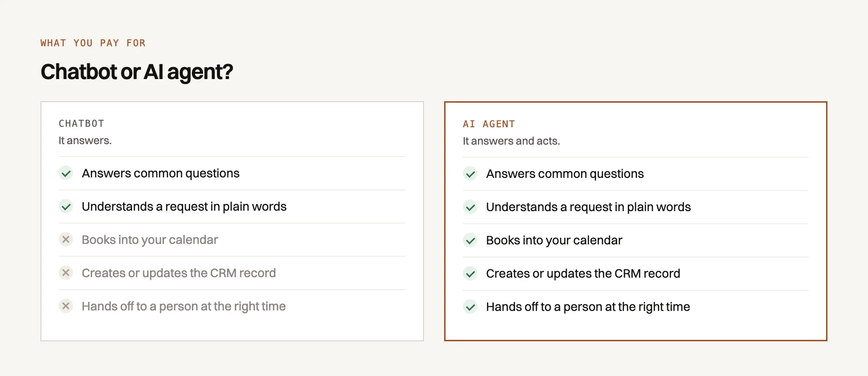This screenshot has width=868, height=376.
Task: Click the X icon beside Chatbot 'Hands off to a person'
Action: tap(66, 306)
